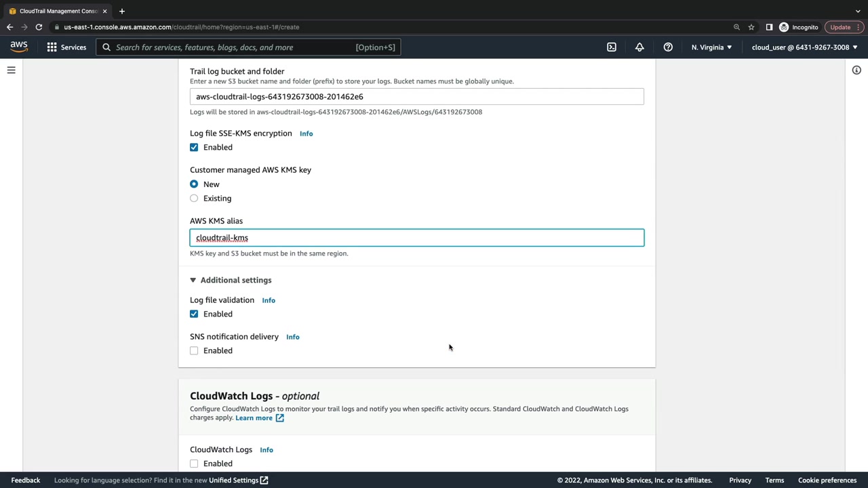Click the AWS logo home icon

[19, 47]
